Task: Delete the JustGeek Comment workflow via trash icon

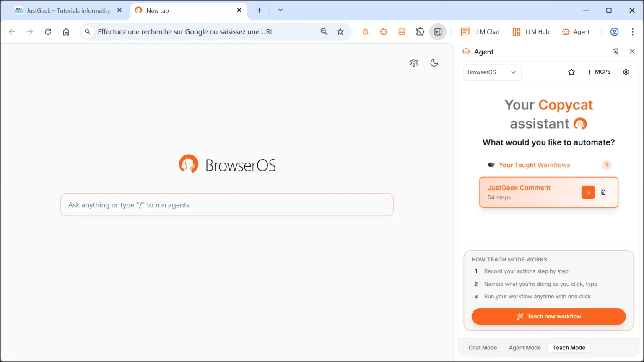Action: pyautogui.click(x=603, y=192)
